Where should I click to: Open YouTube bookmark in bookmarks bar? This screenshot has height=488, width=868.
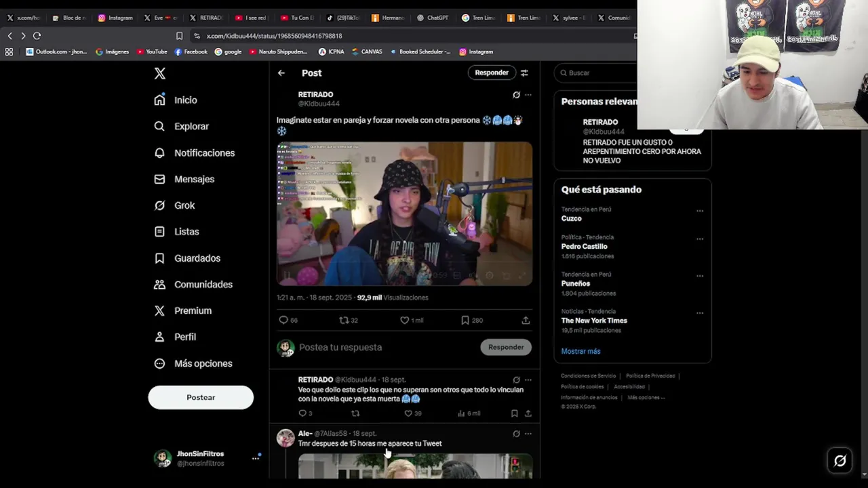tap(152, 52)
